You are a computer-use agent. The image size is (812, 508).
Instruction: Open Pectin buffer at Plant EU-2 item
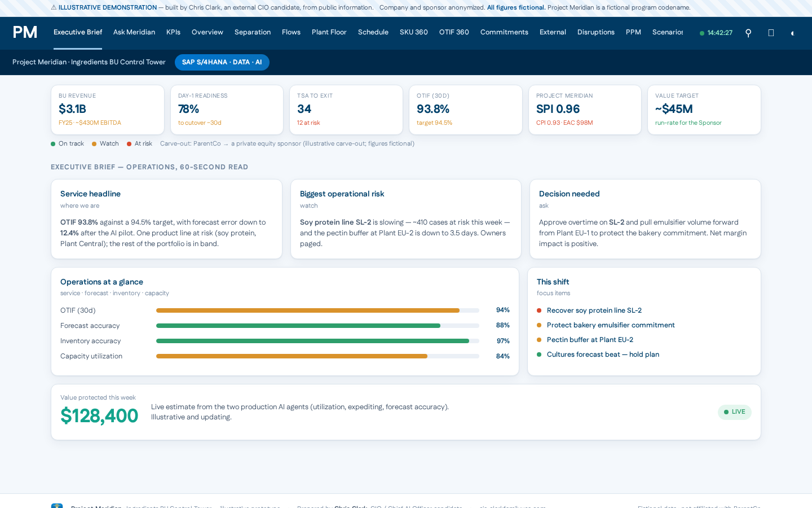click(590, 340)
